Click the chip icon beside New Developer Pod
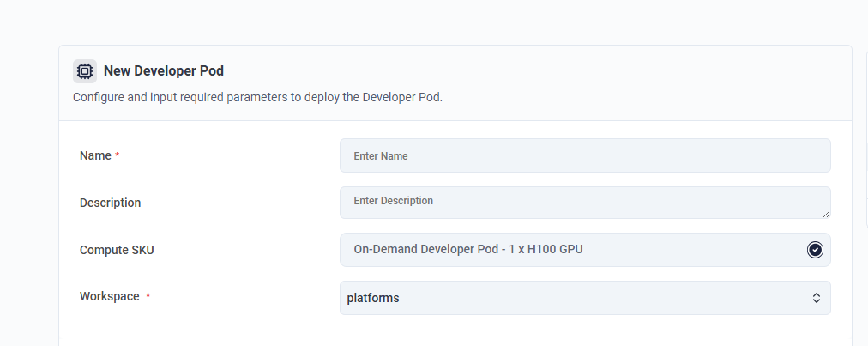The image size is (868, 346). coord(85,71)
